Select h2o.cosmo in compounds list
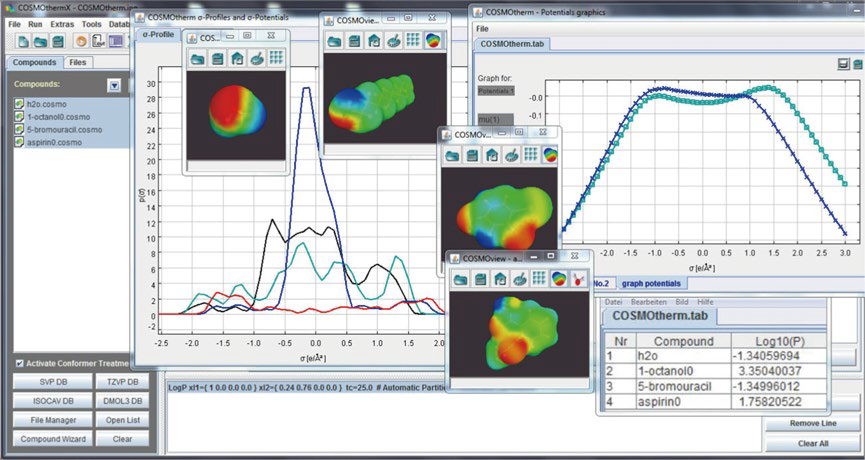Viewport: 865px width, 460px height. [x=72, y=104]
